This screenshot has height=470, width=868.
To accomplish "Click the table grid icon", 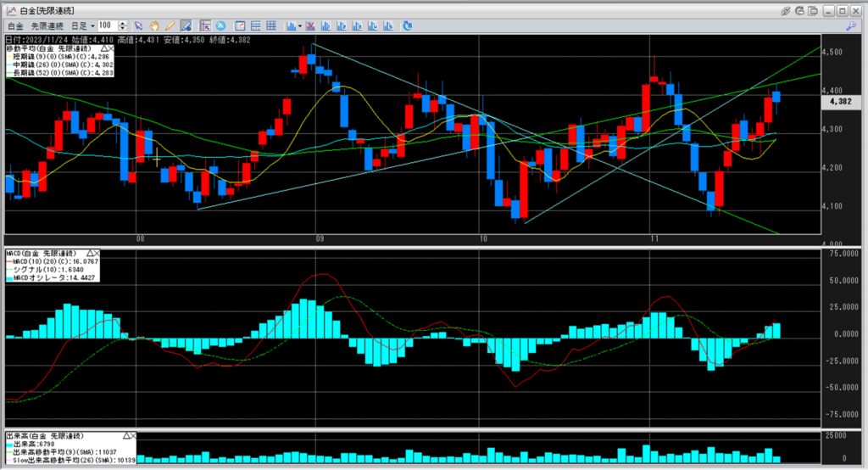I will pos(271,26).
